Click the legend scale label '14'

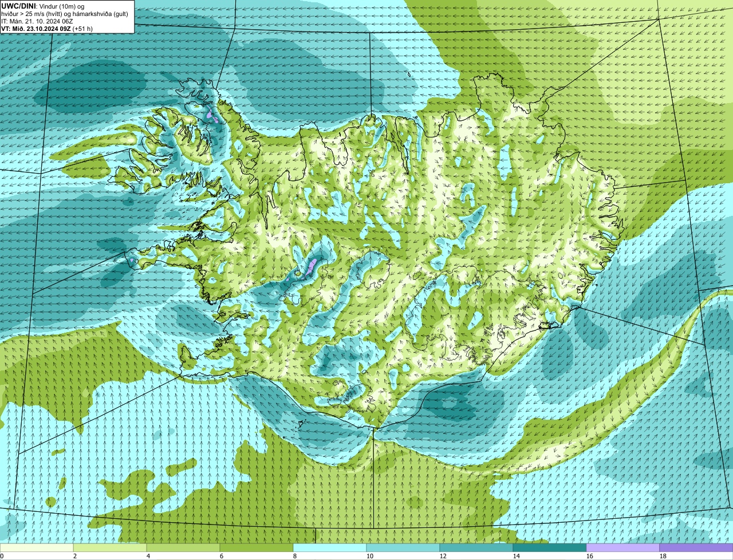point(517,556)
